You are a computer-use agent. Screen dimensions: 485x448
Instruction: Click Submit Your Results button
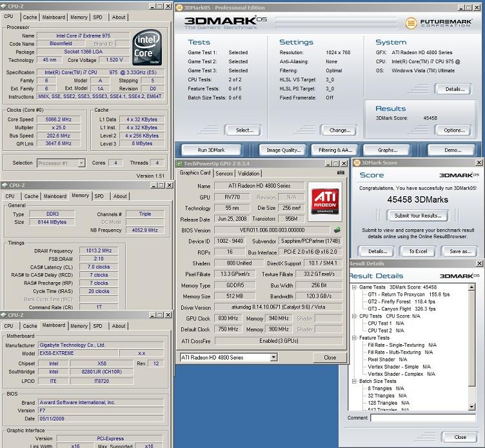417,216
